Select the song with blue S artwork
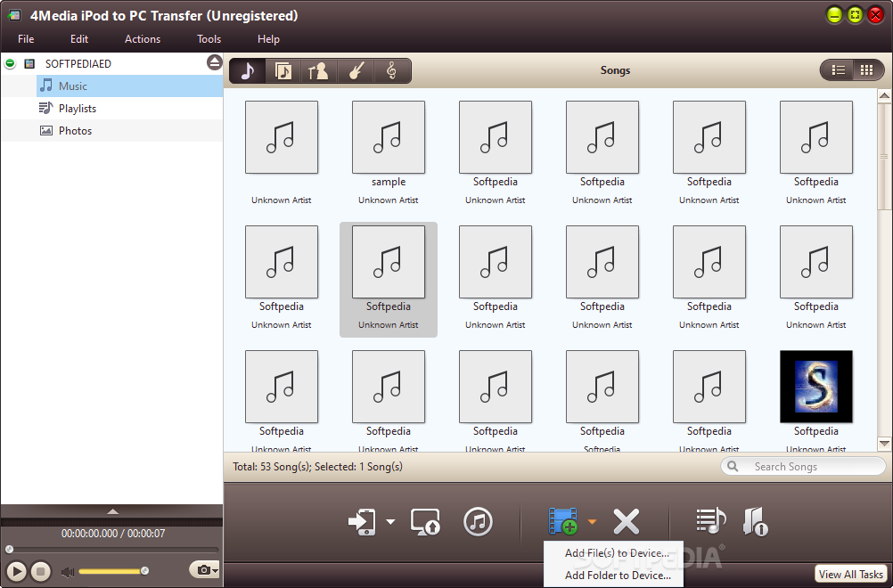The width and height of the screenshot is (893, 588). click(x=816, y=387)
